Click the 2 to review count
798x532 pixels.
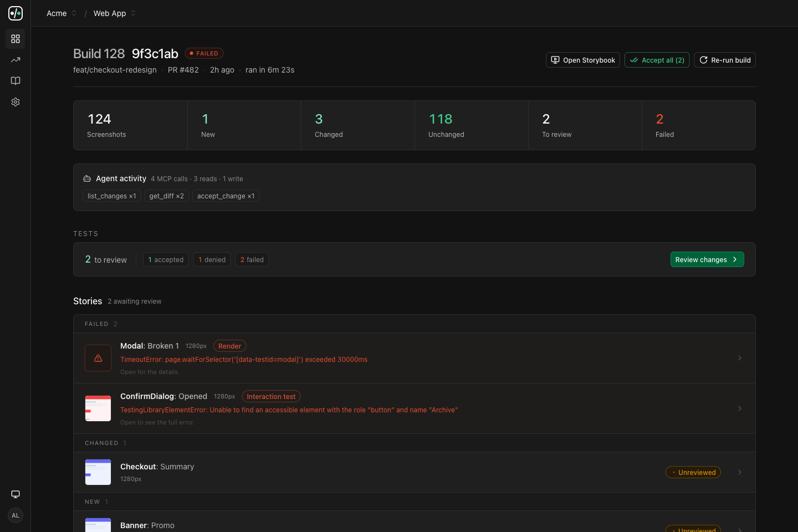(106, 259)
